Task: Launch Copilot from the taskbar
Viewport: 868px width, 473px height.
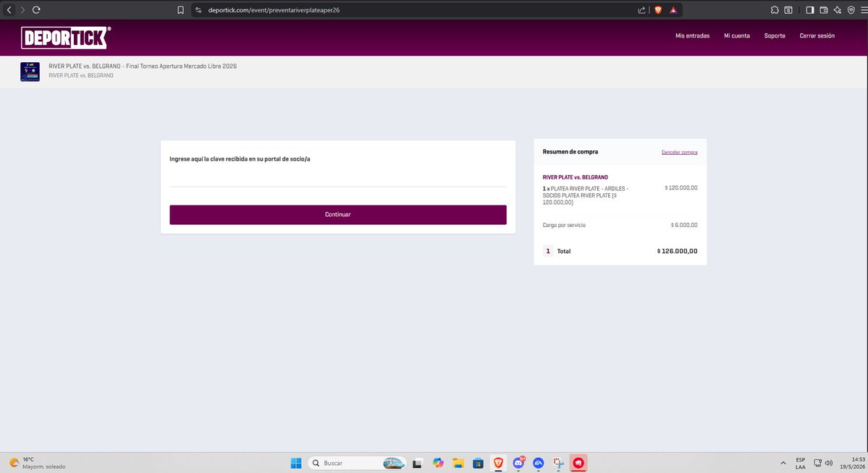Action: click(x=438, y=463)
